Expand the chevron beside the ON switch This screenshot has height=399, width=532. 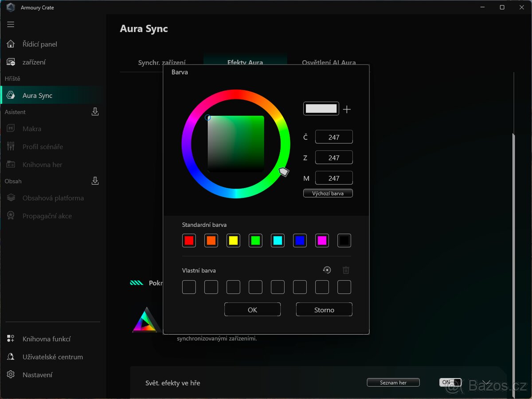tap(487, 382)
